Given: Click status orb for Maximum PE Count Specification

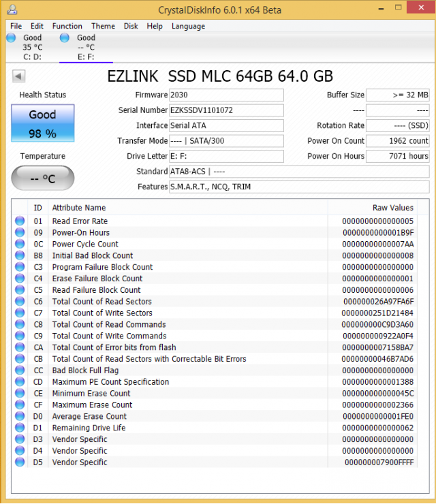Looking at the screenshot, I should [20, 381].
